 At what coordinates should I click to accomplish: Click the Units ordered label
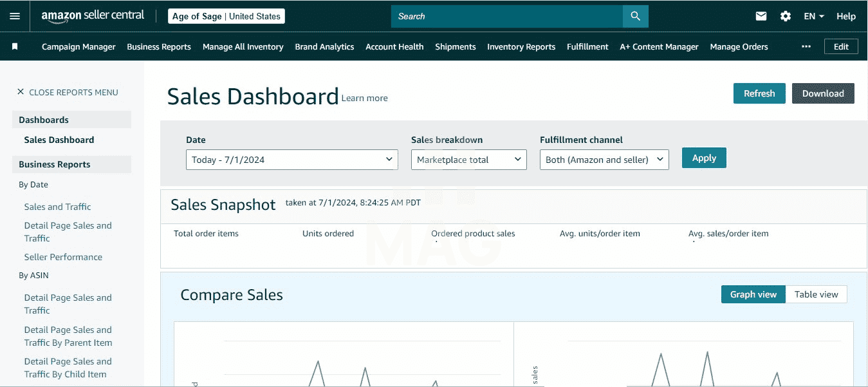(328, 233)
